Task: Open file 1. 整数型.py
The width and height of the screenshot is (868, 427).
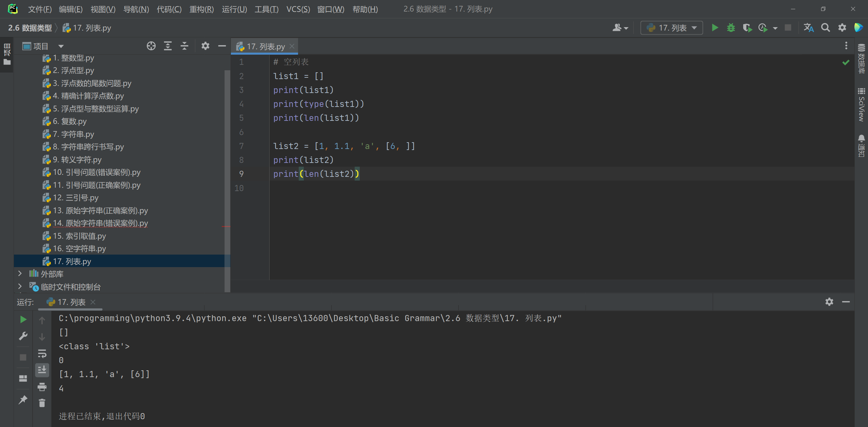Action: click(74, 58)
